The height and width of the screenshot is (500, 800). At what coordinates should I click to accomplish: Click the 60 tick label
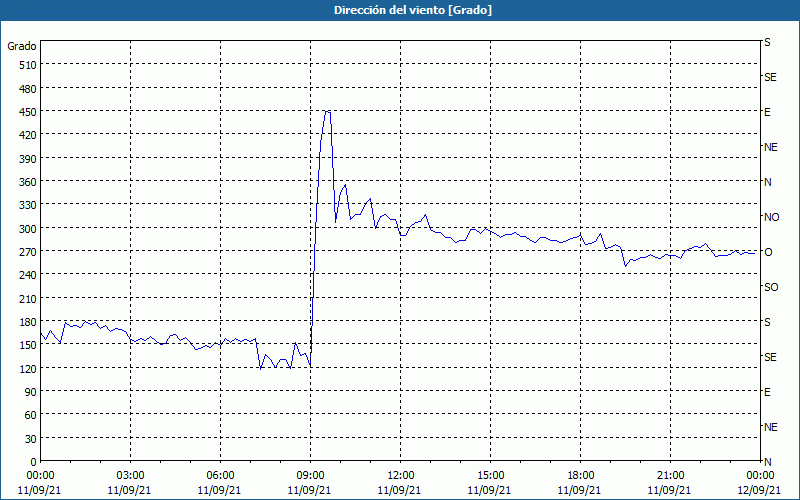pyautogui.click(x=31, y=415)
